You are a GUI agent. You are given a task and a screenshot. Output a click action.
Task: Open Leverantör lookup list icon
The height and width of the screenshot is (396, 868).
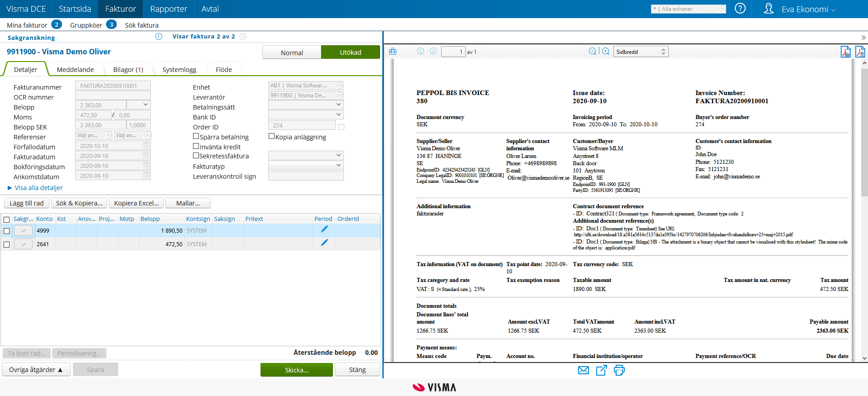339,95
